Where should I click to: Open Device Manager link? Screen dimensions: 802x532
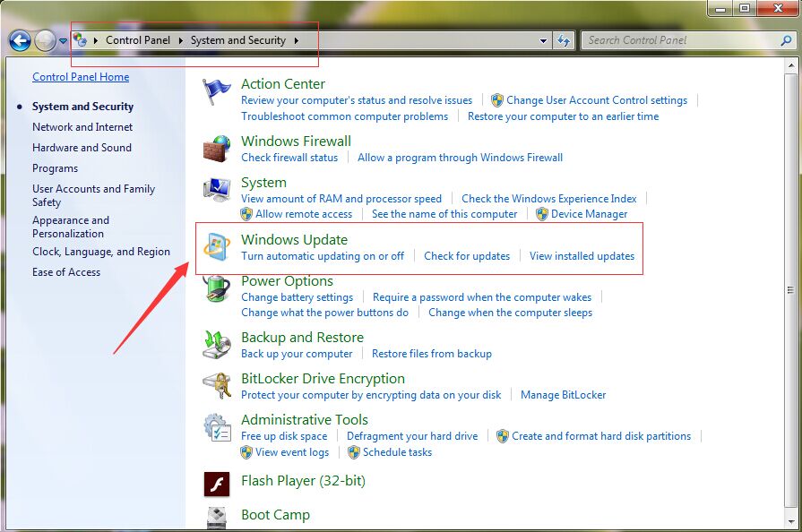coord(590,214)
